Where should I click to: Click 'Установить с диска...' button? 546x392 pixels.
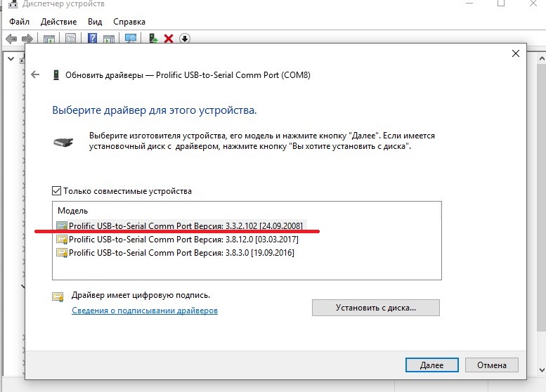(x=376, y=308)
